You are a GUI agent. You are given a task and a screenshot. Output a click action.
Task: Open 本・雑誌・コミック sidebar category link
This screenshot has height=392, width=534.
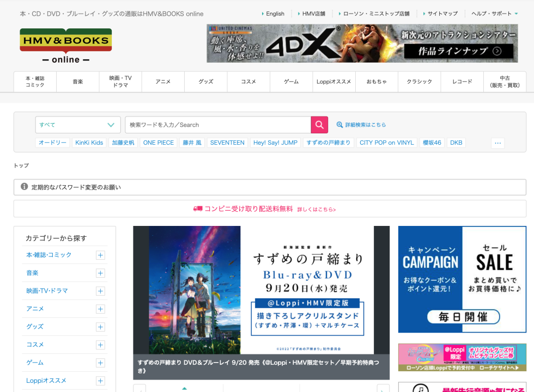click(48, 255)
